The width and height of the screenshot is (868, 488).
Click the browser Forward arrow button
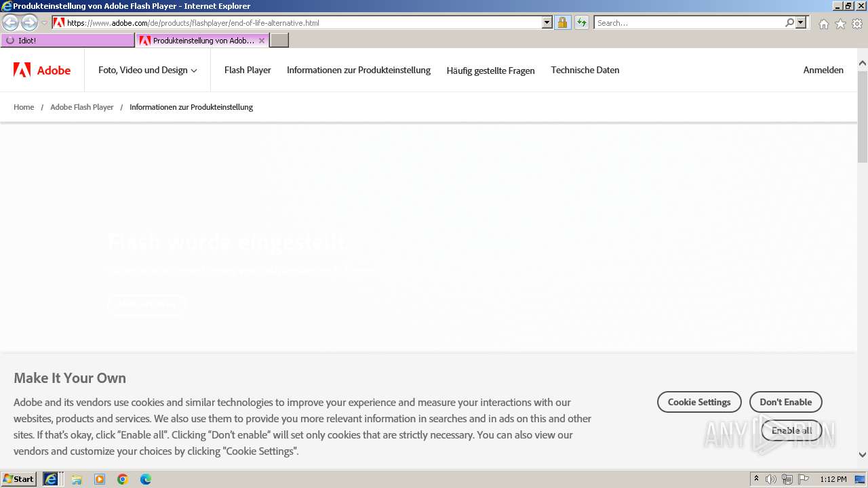coord(29,22)
